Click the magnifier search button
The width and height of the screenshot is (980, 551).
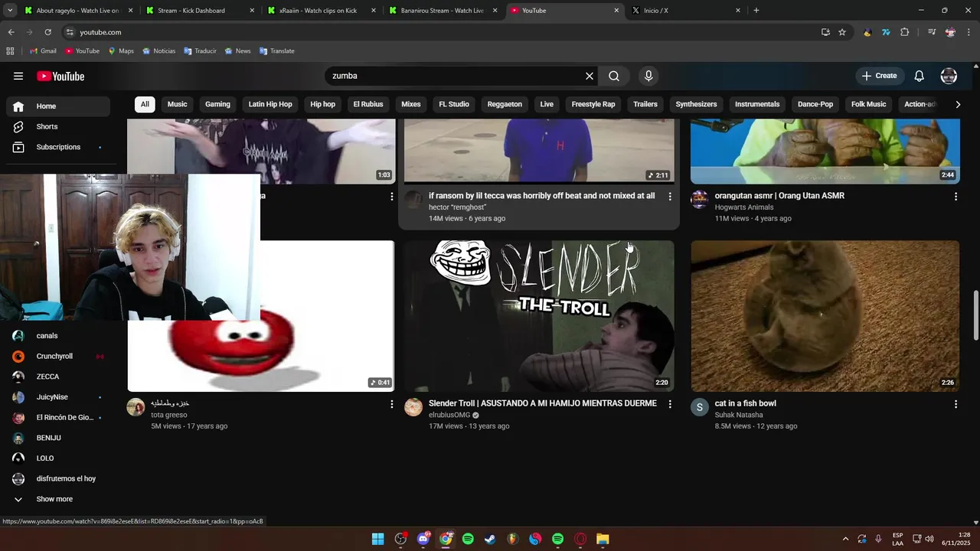614,76
